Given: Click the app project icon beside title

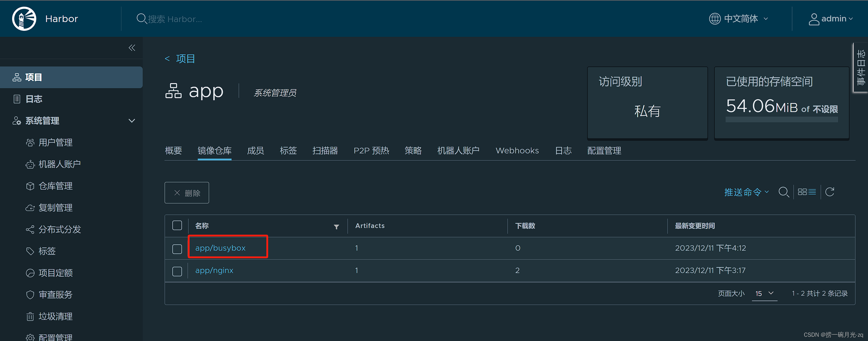Looking at the screenshot, I should pyautogui.click(x=174, y=91).
